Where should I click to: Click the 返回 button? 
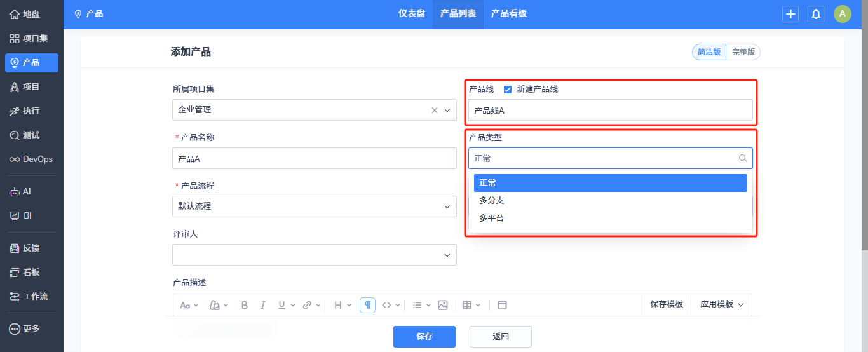(500, 337)
